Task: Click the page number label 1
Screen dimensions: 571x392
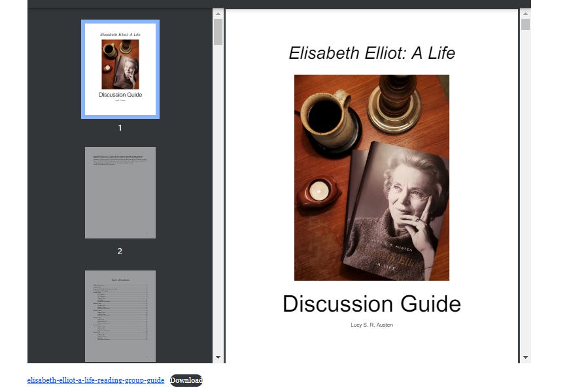Action: click(119, 128)
